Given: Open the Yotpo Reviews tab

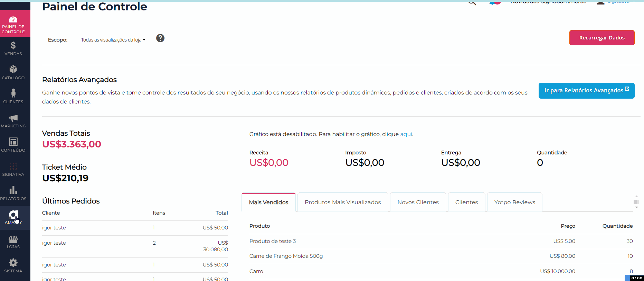Looking at the screenshot, I should pyautogui.click(x=514, y=202).
